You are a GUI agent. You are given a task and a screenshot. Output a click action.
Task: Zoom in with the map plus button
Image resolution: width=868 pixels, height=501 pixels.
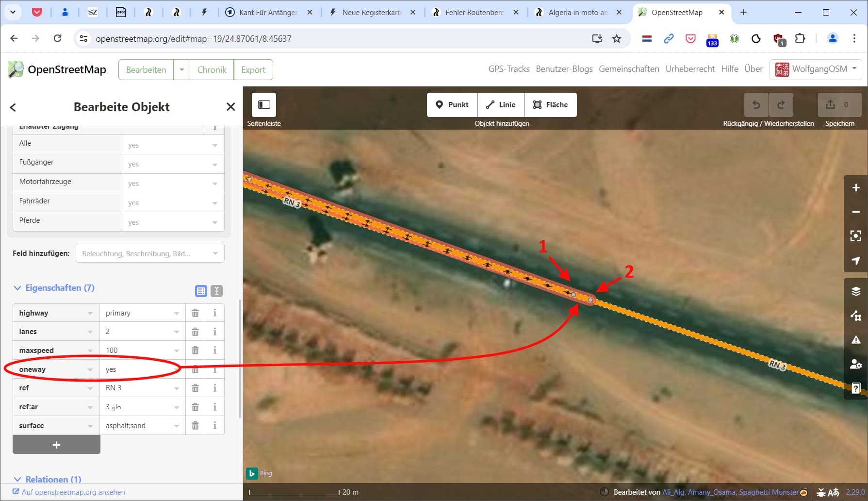[x=856, y=187]
